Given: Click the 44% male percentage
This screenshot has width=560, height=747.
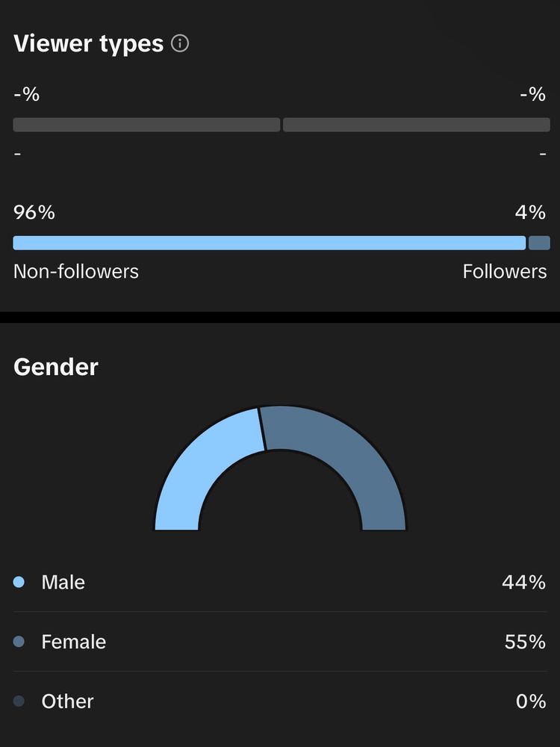Looking at the screenshot, I should [x=523, y=582].
